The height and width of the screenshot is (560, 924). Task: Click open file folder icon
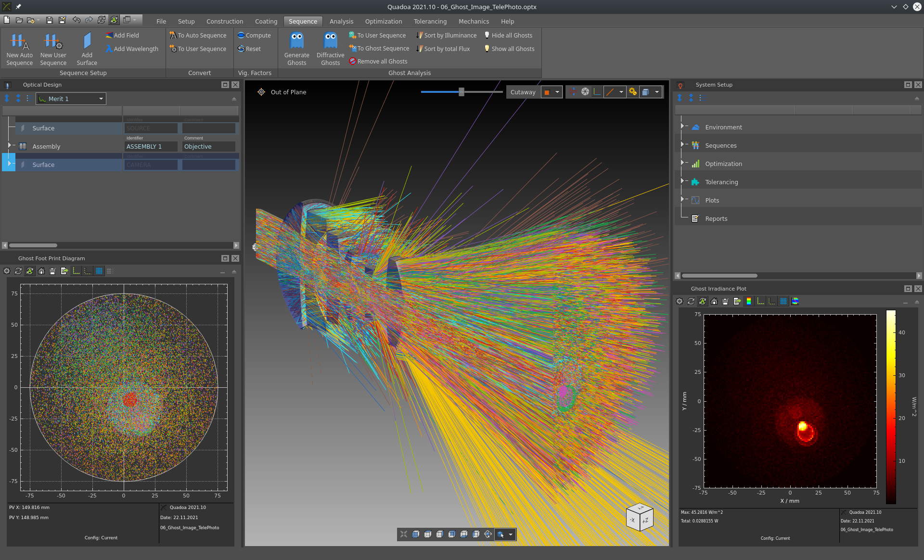tap(19, 20)
